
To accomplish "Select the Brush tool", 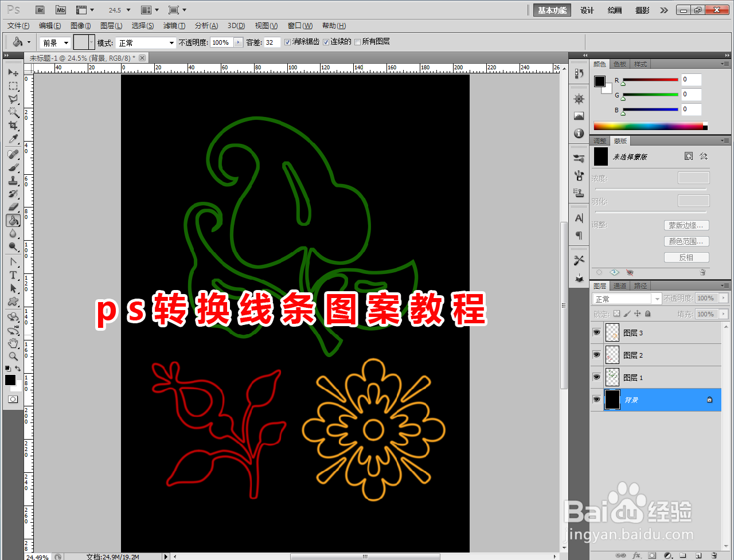I will click(x=13, y=167).
